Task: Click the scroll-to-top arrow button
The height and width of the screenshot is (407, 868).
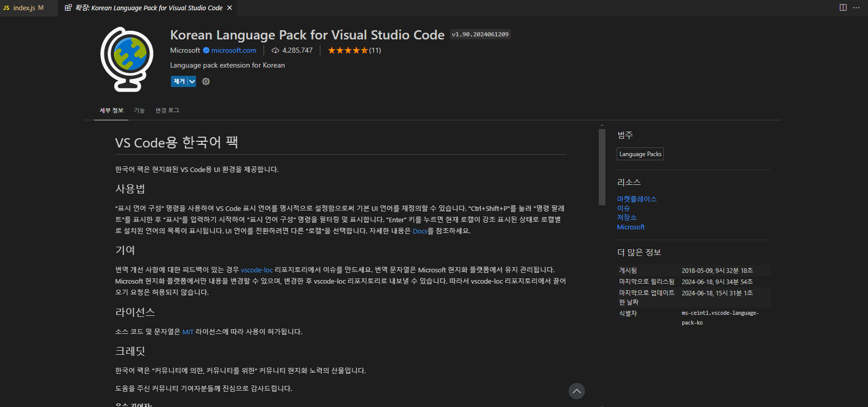Action: pyautogui.click(x=577, y=391)
